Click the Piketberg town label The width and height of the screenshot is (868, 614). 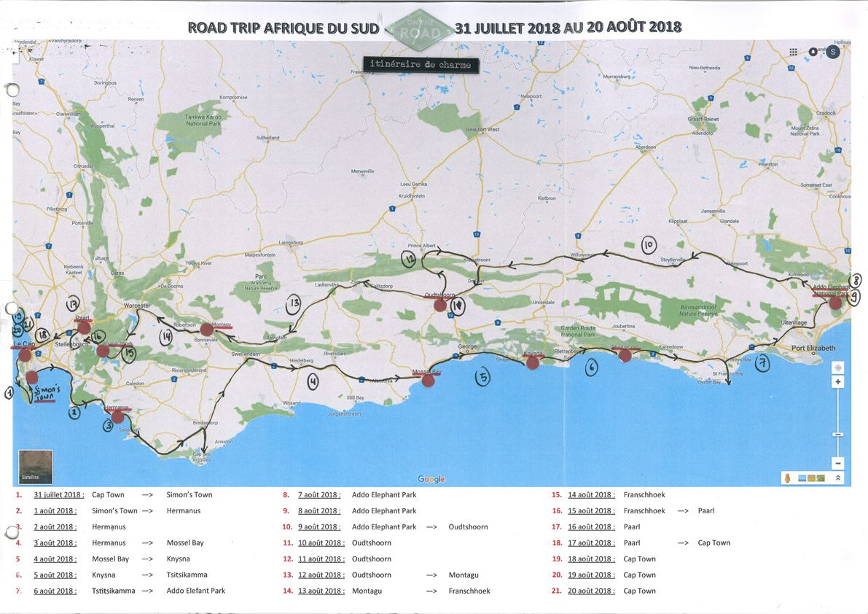pyautogui.click(x=57, y=209)
